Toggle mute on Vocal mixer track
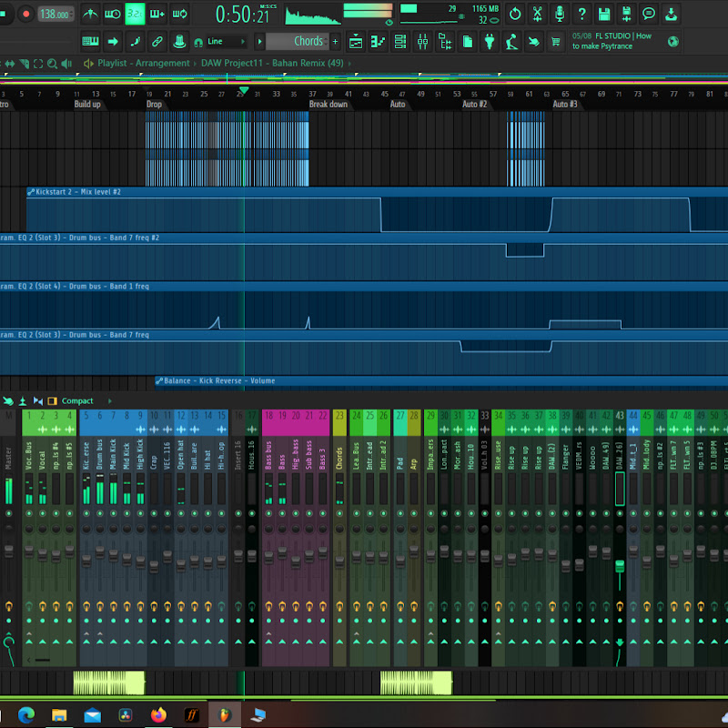 coord(43,513)
